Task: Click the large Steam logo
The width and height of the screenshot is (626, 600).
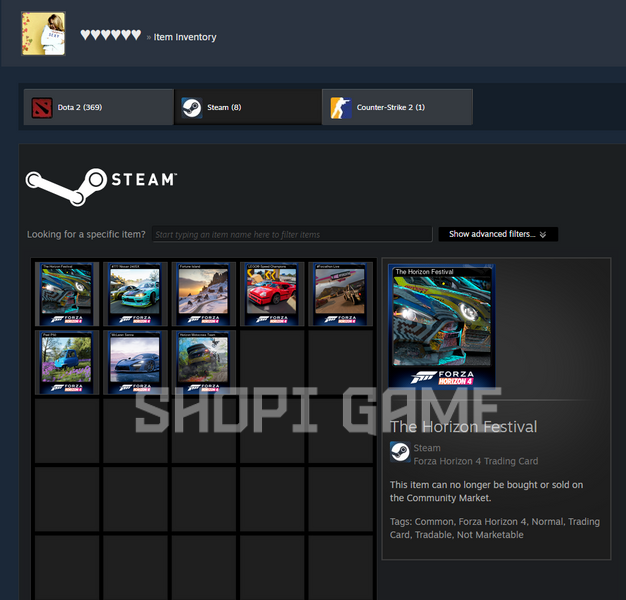Action: (101, 187)
